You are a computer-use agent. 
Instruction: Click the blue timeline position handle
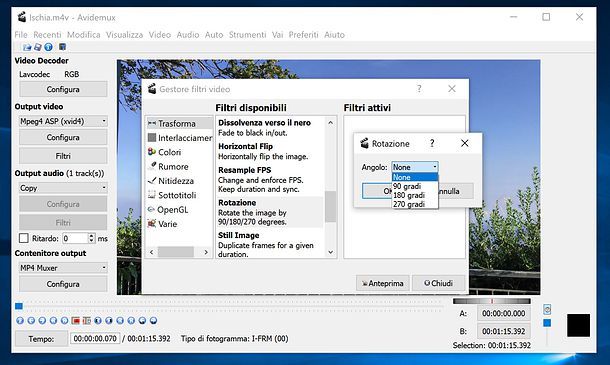19,306
